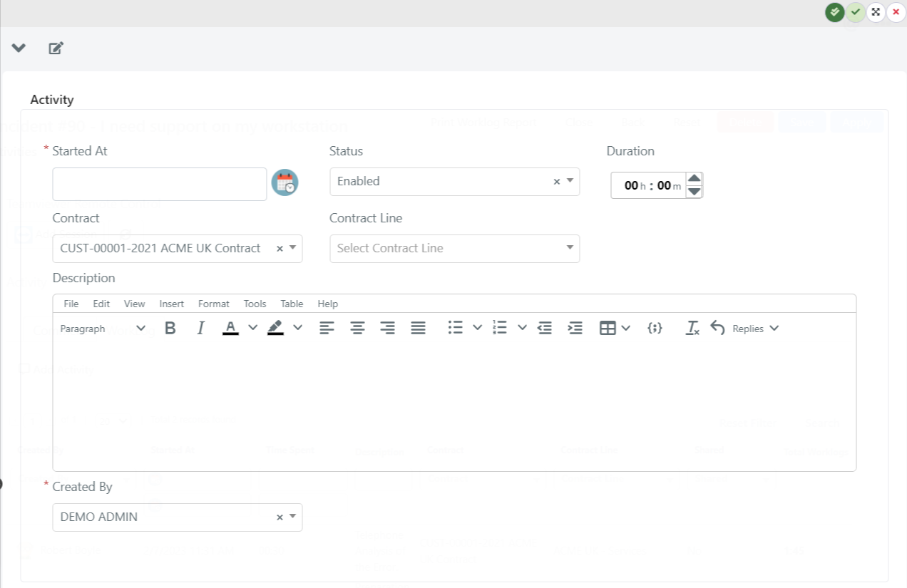Screen dimensions: 907x588
Task: Clear the Created By DEMO ADMIN selection
Action: point(280,517)
